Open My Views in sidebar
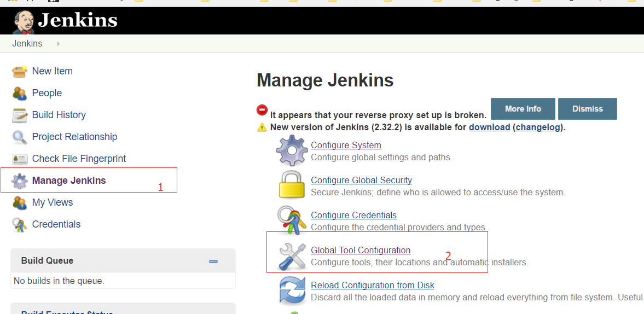 coord(52,202)
